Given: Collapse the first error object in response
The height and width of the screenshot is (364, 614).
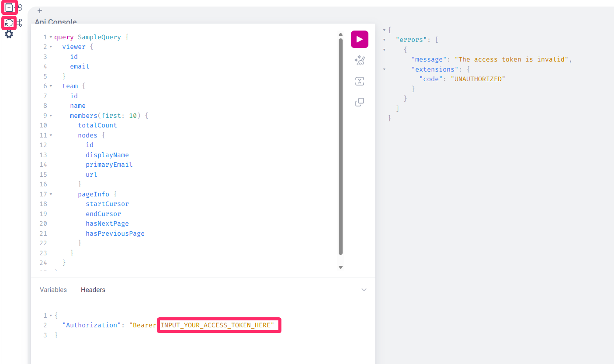Looking at the screenshot, I should tap(384, 49).
